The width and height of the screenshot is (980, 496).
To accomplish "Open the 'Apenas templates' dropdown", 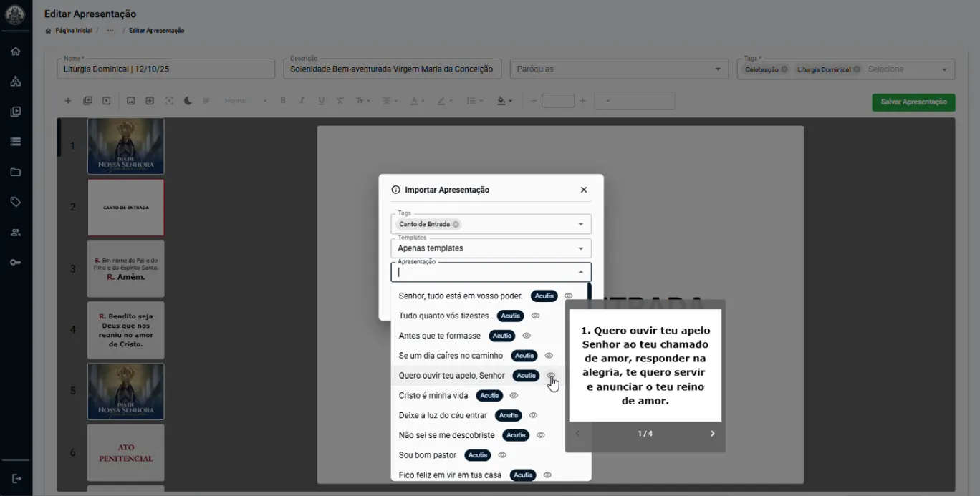I will [580, 249].
